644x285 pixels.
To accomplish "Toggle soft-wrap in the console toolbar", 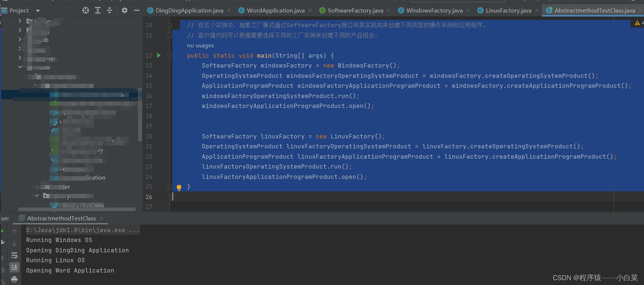I will coord(14,255).
